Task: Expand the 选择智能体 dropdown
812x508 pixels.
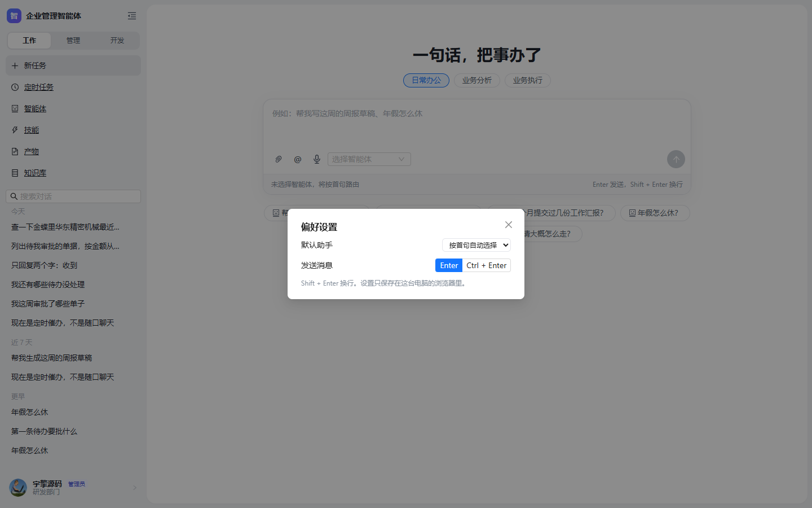Action: click(369, 159)
